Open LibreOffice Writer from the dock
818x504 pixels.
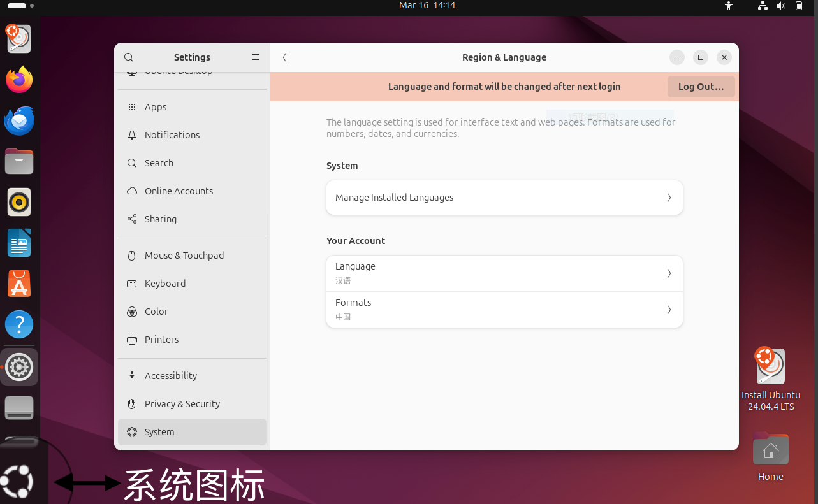click(x=19, y=243)
